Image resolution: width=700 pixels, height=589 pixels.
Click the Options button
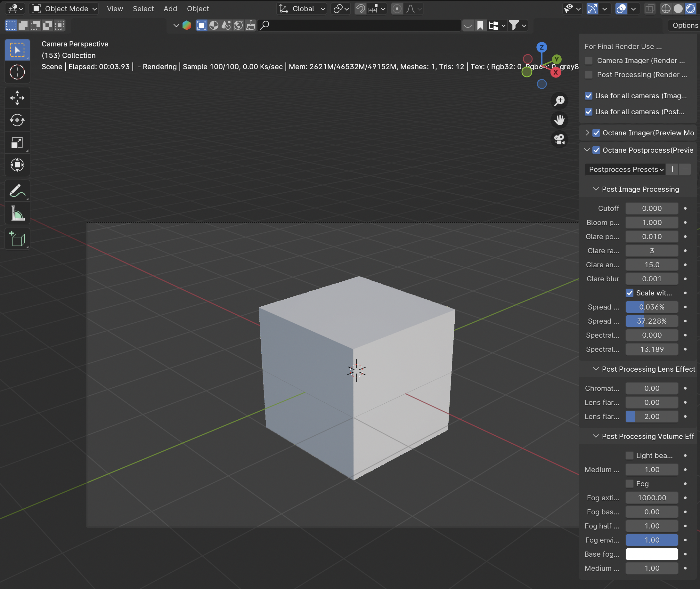click(685, 25)
